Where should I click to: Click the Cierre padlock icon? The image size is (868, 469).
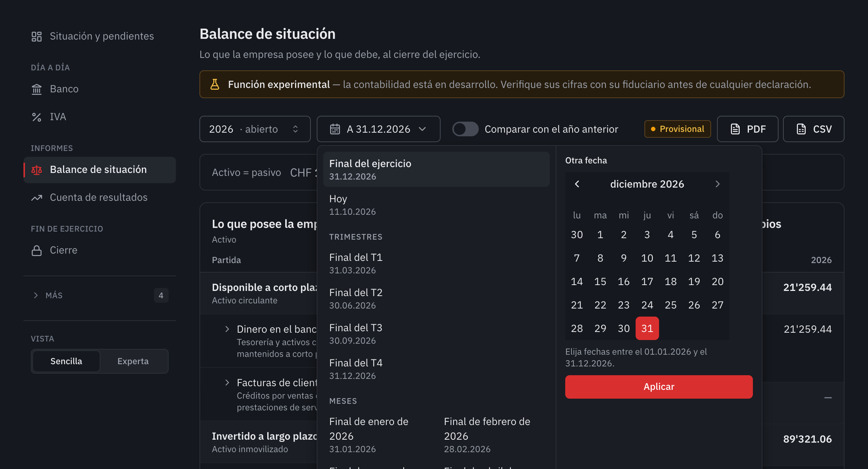[x=37, y=250]
